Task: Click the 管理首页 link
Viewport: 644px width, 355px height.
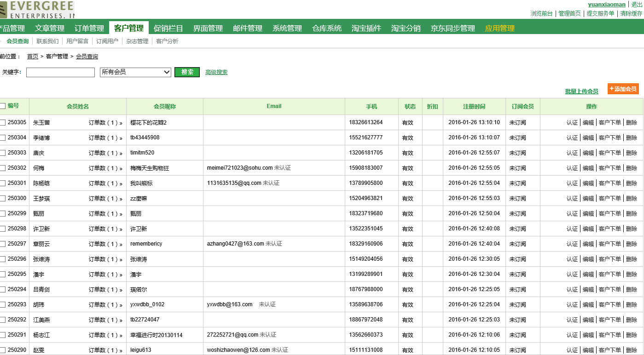Action: coord(569,14)
